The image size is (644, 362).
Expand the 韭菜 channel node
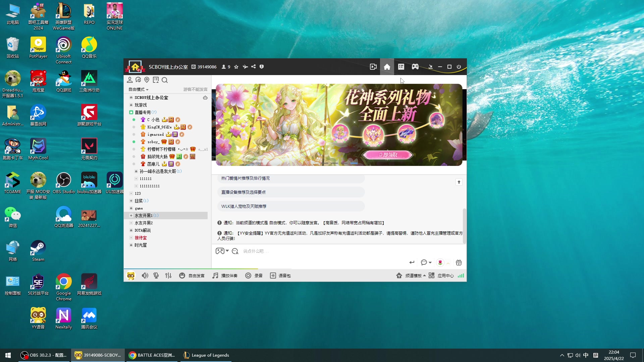click(x=131, y=201)
